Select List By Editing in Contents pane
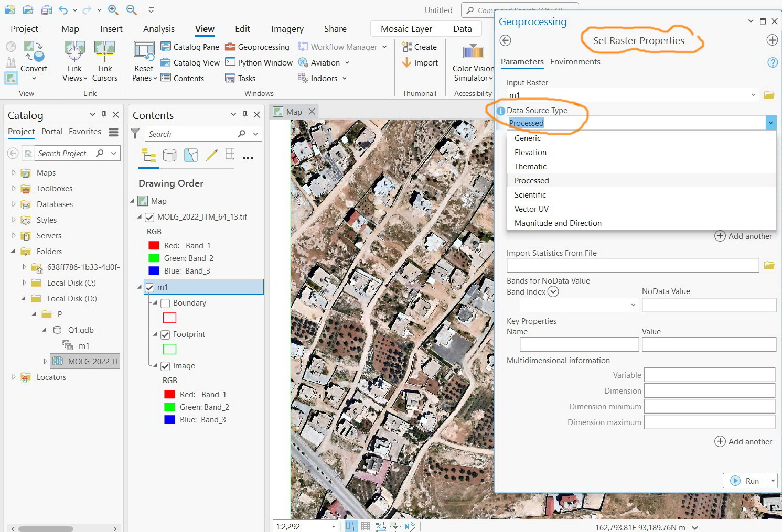Screen dimensions: 782x532 211,155
